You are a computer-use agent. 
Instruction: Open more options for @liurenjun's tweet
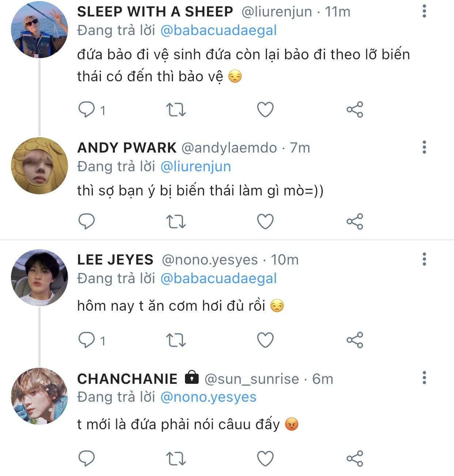coord(424,11)
